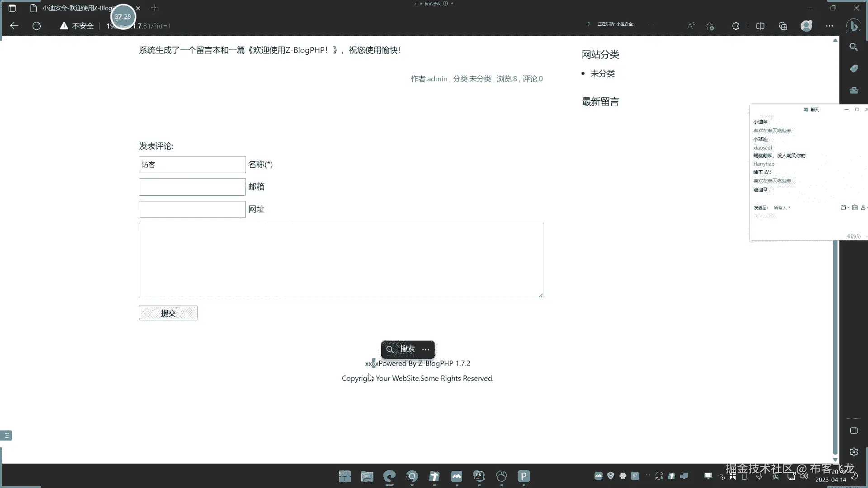Refresh the current page
The width and height of the screenshot is (868, 488).
pyautogui.click(x=37, y=26)
